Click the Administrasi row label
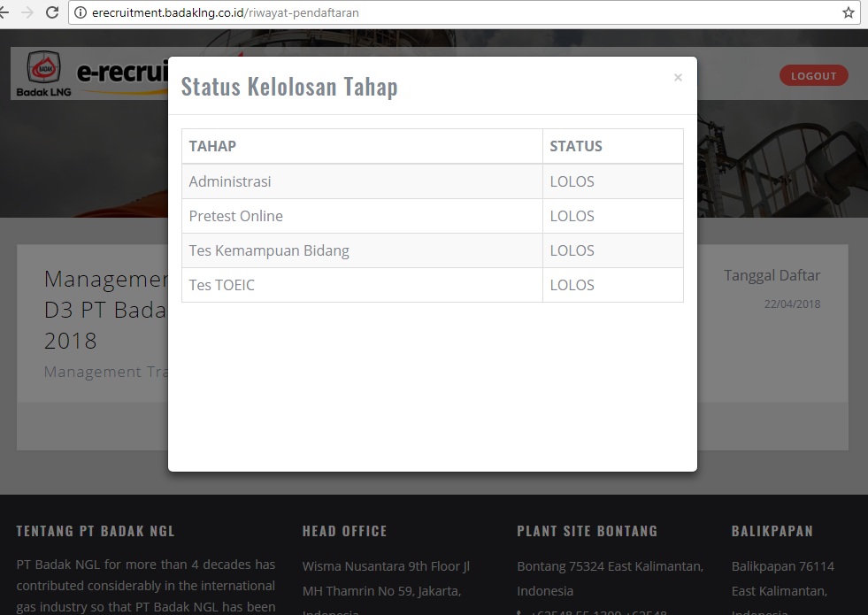Viewport: 868px width, 615px height. [x=230, y=181]
